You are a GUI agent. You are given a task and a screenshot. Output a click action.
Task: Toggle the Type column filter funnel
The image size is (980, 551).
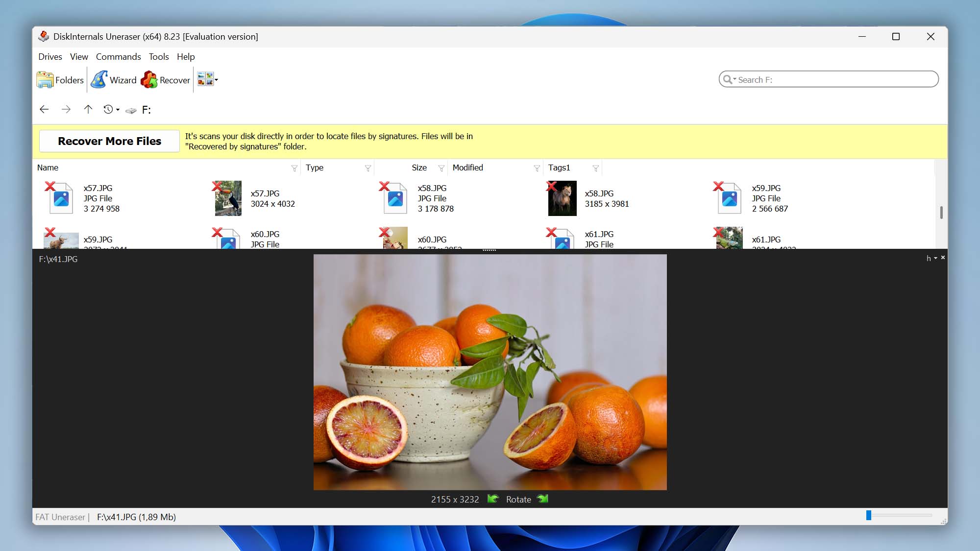coord(368,168)
